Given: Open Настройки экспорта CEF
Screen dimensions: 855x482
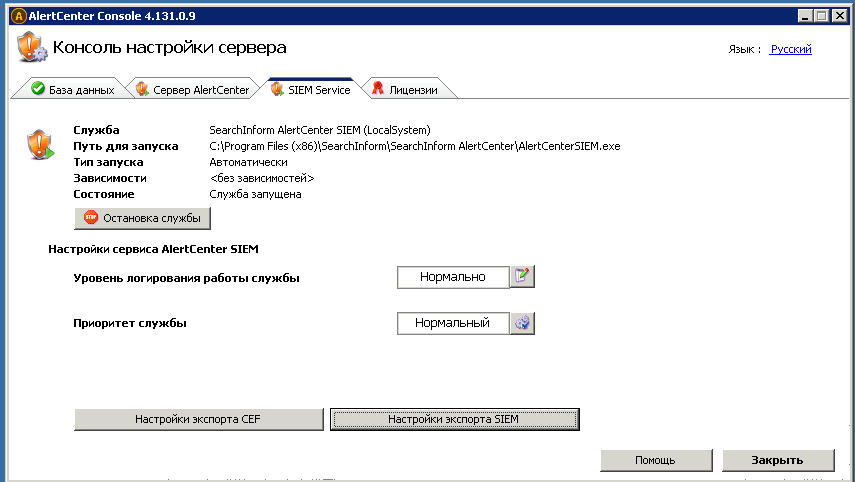Looking at the screenshot, I should tap(198, 419).
